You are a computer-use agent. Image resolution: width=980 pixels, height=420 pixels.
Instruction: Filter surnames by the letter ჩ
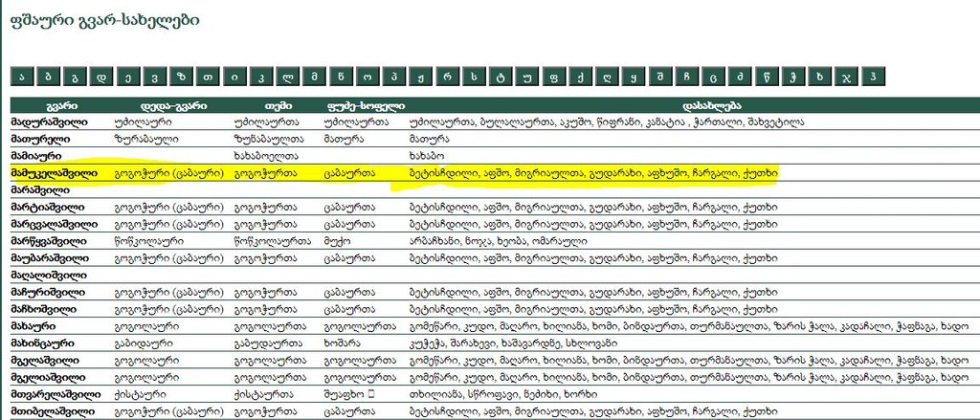[687, 77]
